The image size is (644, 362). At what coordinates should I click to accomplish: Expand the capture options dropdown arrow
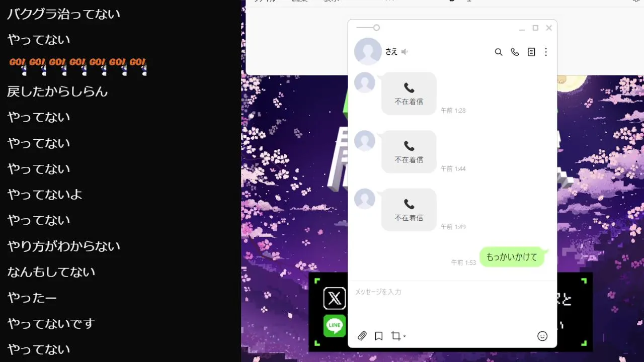405,336
